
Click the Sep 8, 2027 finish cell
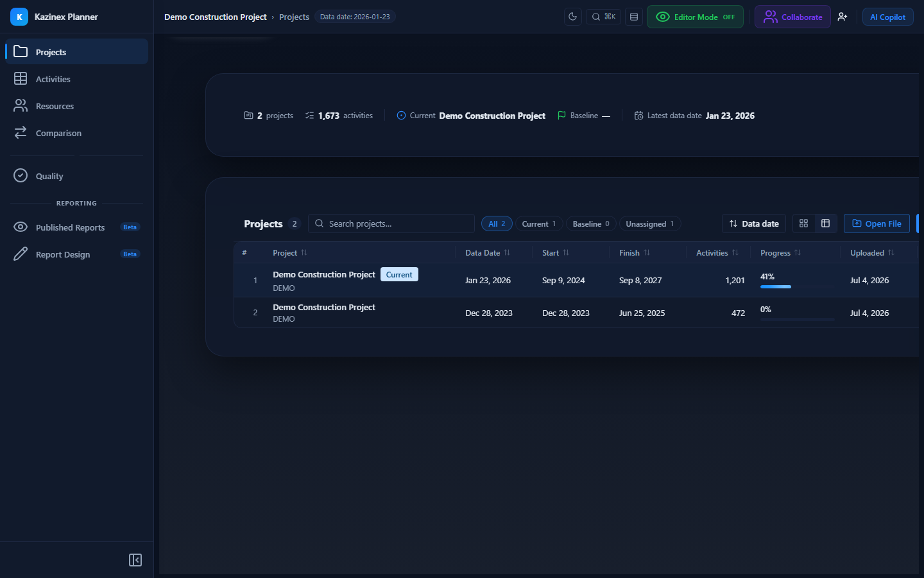(x=640, y=280)
